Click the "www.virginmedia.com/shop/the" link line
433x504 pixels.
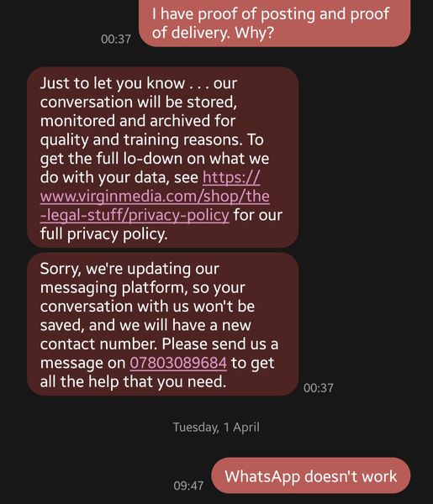click(155, 197)
